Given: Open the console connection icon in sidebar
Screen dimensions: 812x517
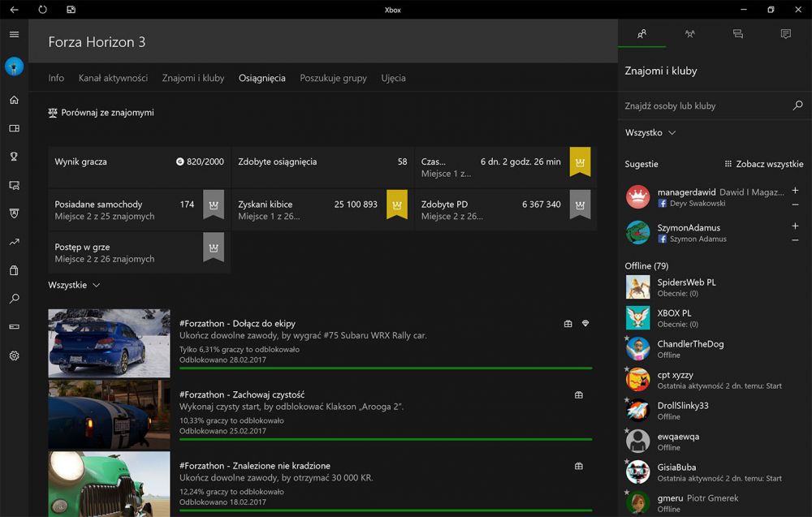Looking at the screenshot, I should tap(14, 326).
